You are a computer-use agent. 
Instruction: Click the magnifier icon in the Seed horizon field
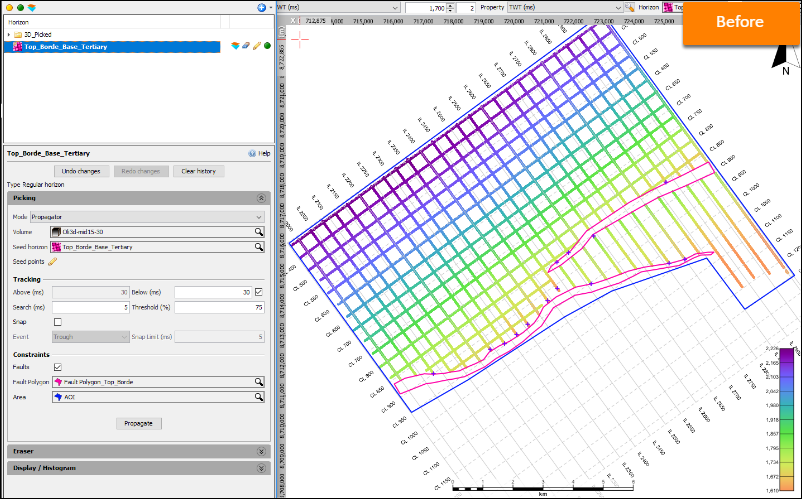(259, 247)
